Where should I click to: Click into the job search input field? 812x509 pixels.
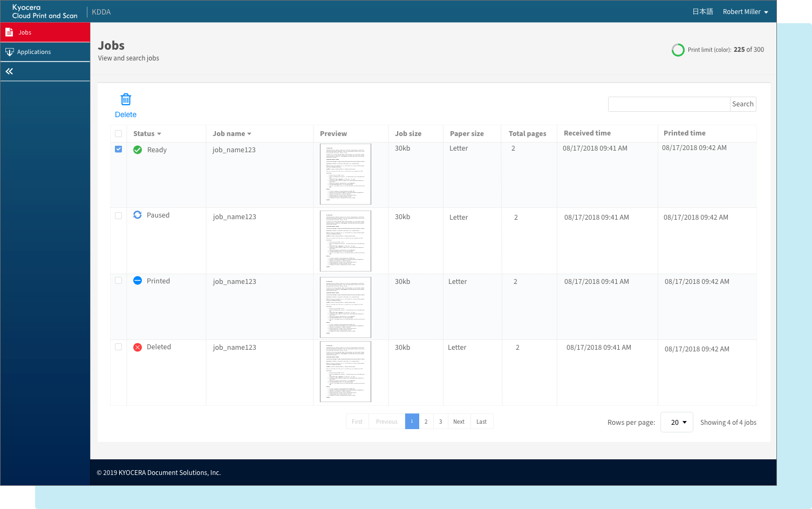click(x=669, y=104)
